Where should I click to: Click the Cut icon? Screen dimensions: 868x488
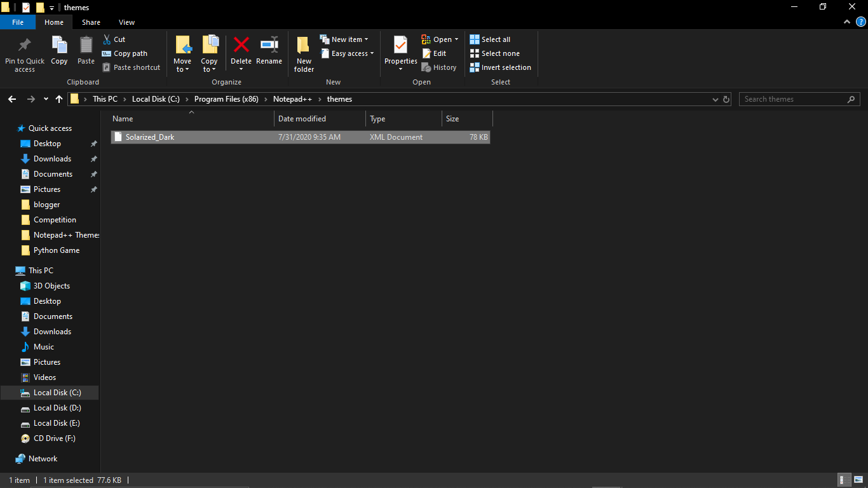(108, 39)
